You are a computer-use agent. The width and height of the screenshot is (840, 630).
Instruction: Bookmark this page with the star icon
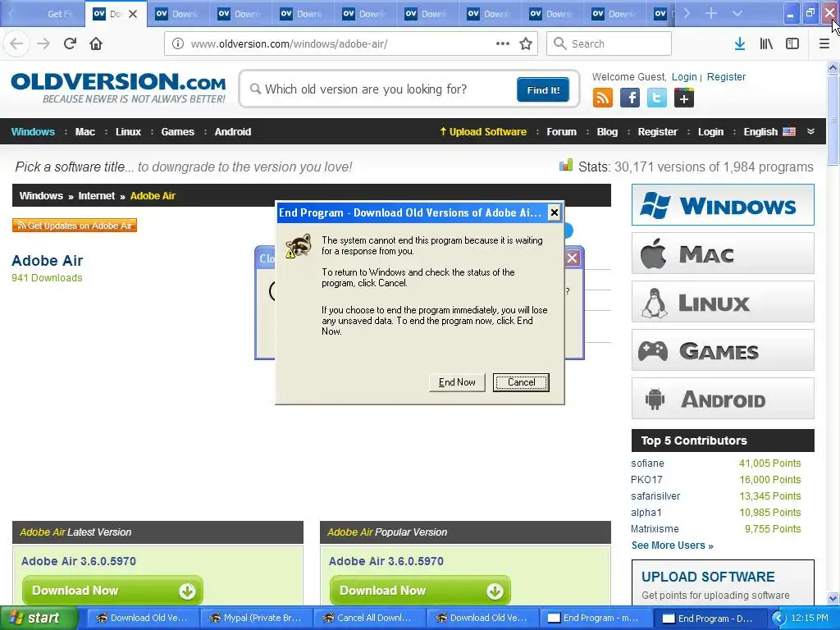pyautogui.click(x=526, y=44)
